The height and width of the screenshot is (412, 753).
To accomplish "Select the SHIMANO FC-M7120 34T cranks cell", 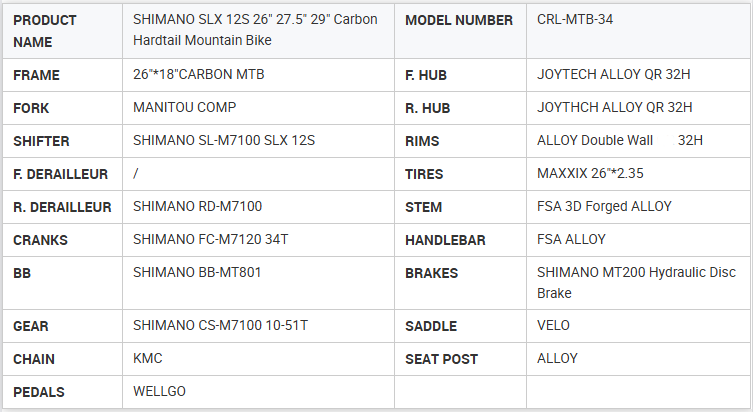I will [208, 240].
